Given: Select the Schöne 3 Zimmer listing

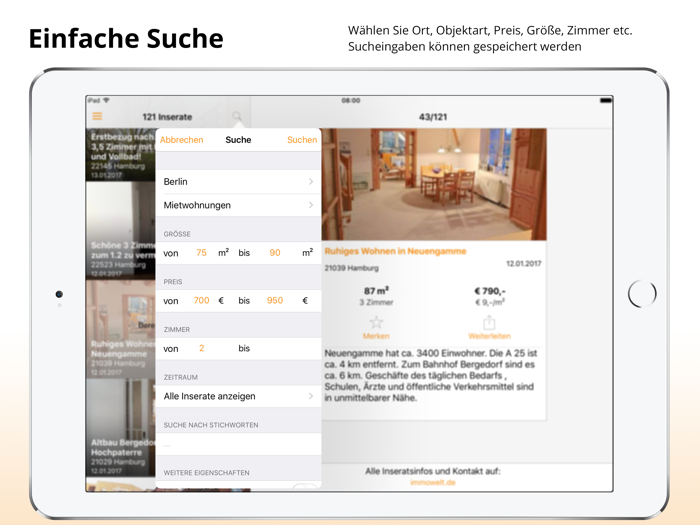Looking at the screenshot, I should (121, 230).
